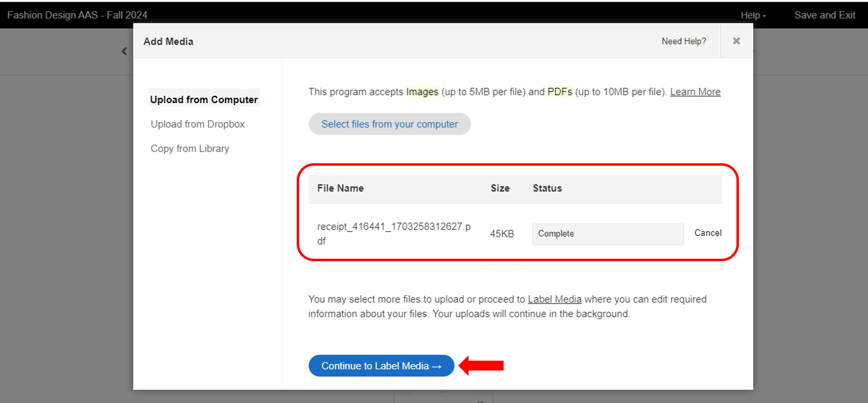Viewport: 868px width, 403px height.
Task: Click the Complete upload progress bar
Action: click(x=607, y=234)
